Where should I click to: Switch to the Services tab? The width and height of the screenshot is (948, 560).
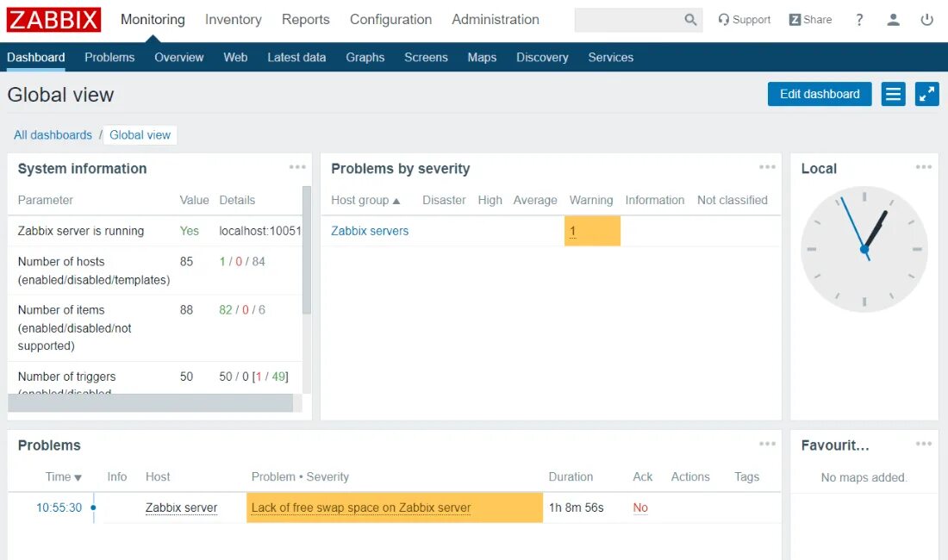[x=611, y=58]
